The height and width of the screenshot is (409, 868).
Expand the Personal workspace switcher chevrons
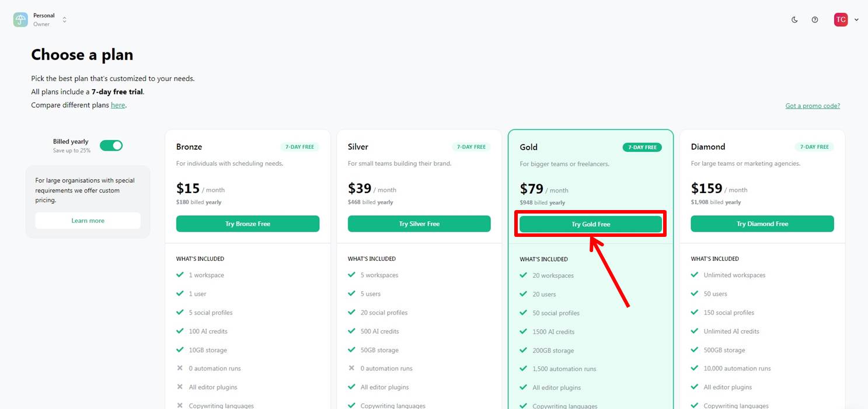coord(64,20)
